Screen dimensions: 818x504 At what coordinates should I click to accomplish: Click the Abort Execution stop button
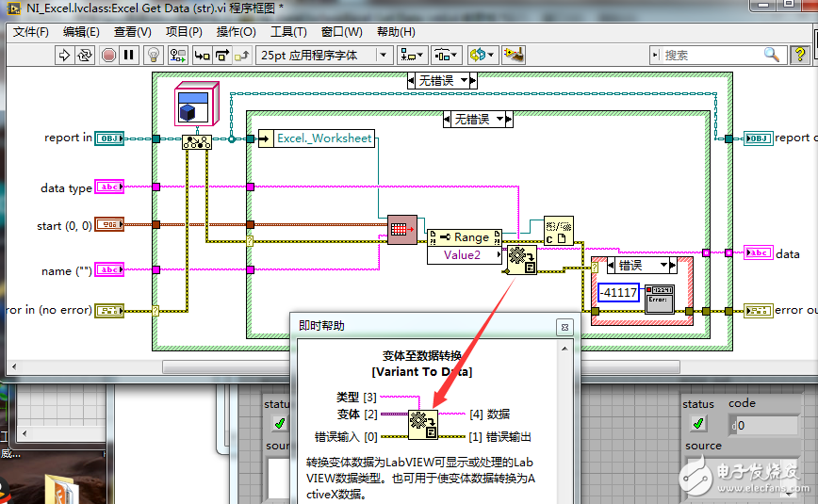click(108, 55)
